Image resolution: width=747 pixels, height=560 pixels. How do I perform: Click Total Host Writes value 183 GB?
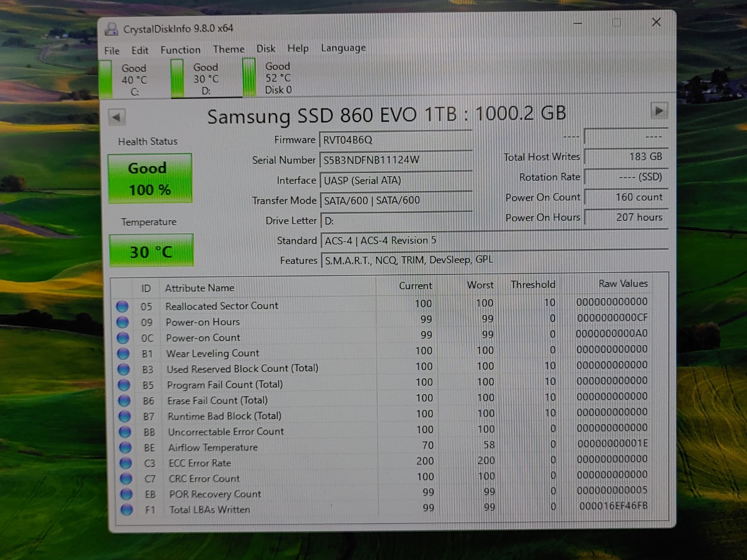(x=626, y=157)
